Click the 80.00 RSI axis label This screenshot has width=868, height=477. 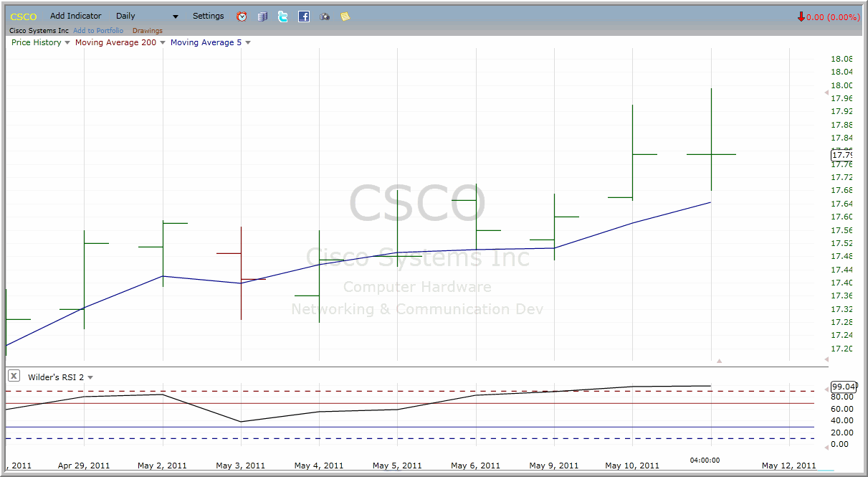tap(841, 397)
